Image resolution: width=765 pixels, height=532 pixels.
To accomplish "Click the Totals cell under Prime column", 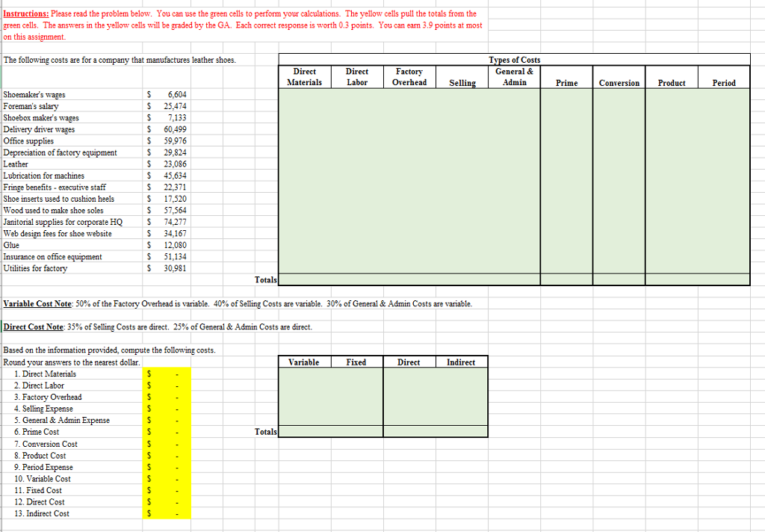I will point(566,279).
